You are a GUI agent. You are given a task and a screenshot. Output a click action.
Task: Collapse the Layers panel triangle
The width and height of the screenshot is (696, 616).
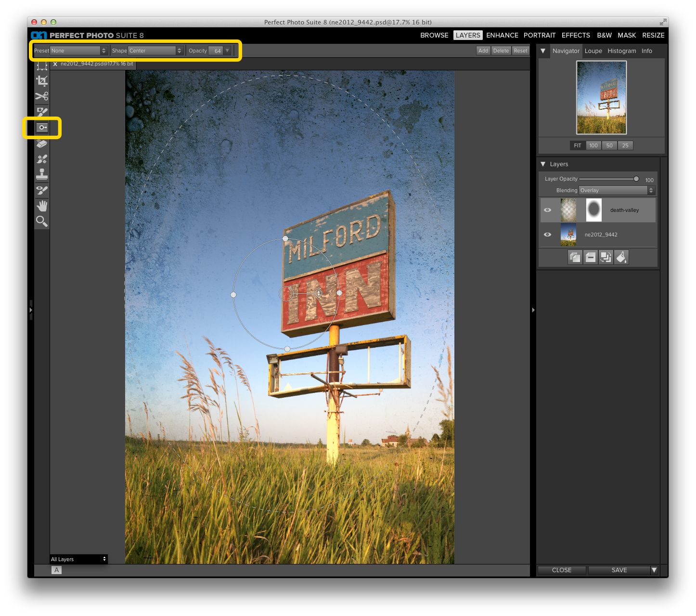click(543, 164)
